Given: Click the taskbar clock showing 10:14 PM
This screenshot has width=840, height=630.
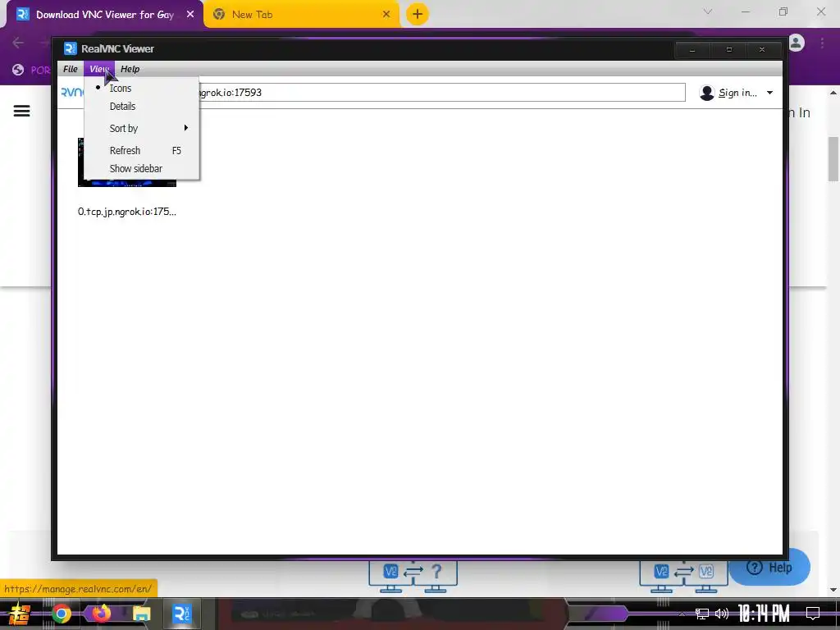Looking at the screenshot, I should (x=764, y=614).
